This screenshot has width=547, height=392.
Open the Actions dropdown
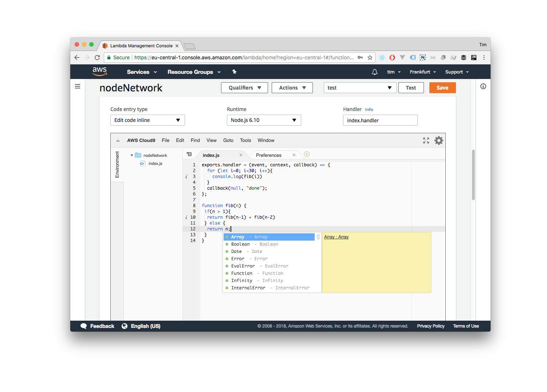pos(292,88)
